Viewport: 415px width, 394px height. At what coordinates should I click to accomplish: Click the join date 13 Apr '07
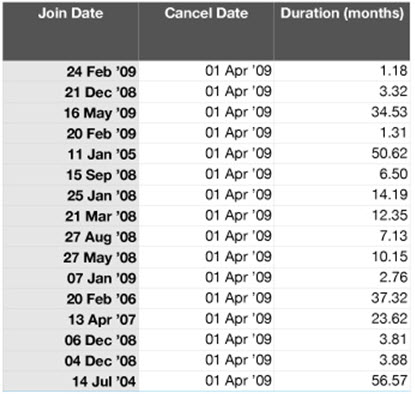click(102, 320)
